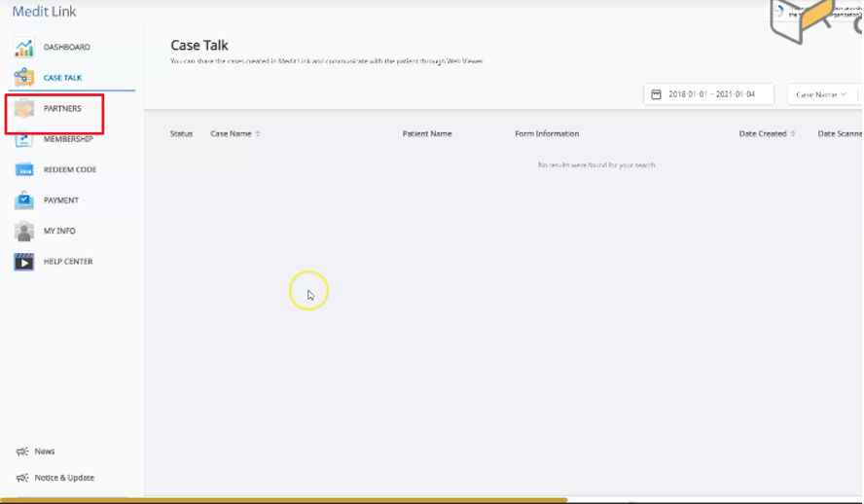Viewport: 864px width, 504px height.
Task: Open the Membership icon in sidebar
Action: click(23, 139)
